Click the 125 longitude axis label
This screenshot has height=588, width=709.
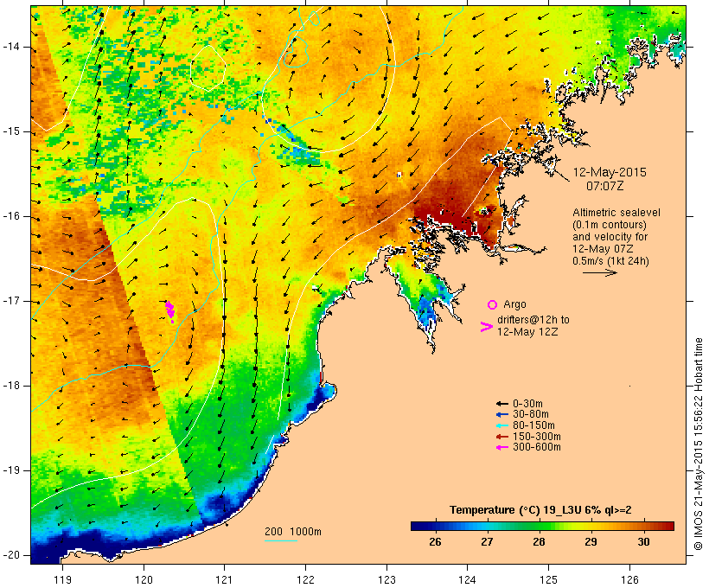(x=549, y=579)
